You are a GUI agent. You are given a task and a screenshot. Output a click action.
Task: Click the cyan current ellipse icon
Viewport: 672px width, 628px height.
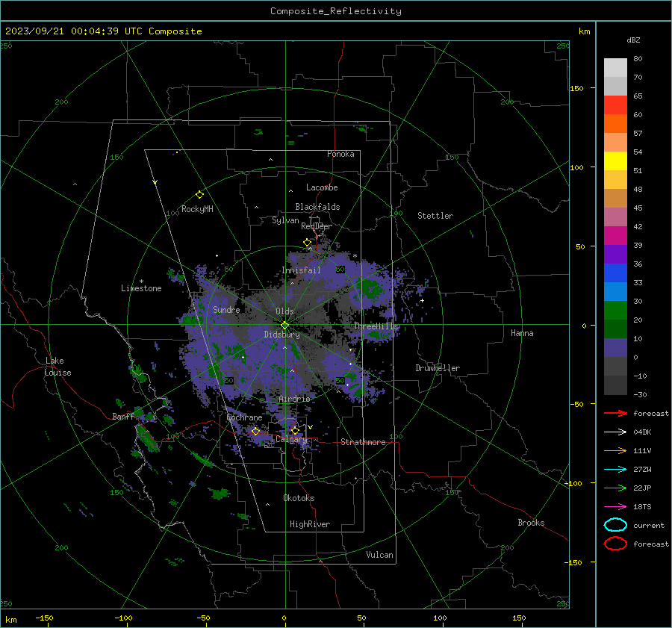click(615, 525)
